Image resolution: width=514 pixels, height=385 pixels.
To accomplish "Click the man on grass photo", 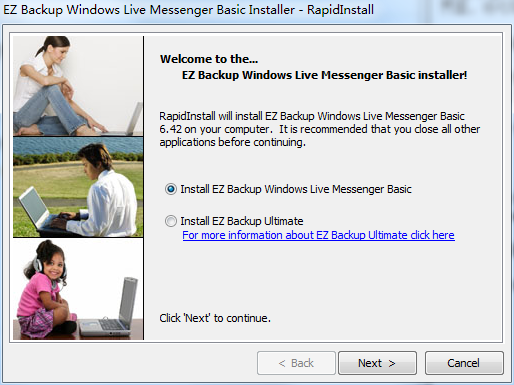I will point(78,187).
